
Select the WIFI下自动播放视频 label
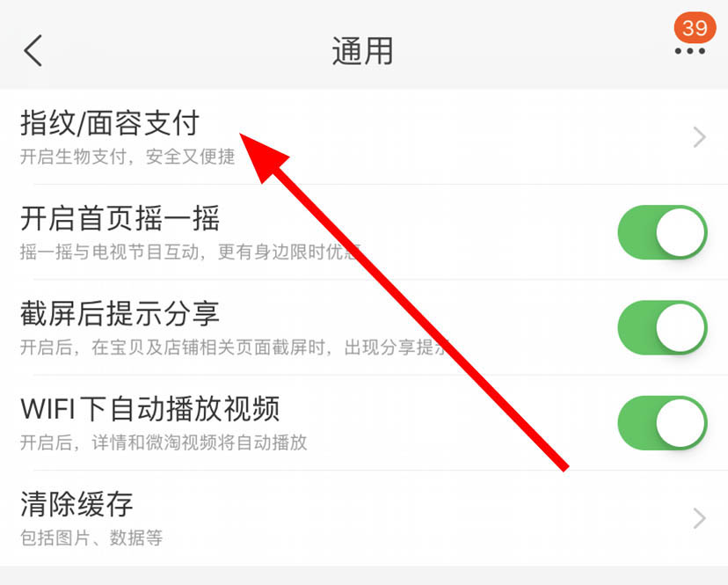(x=150, y=409)
